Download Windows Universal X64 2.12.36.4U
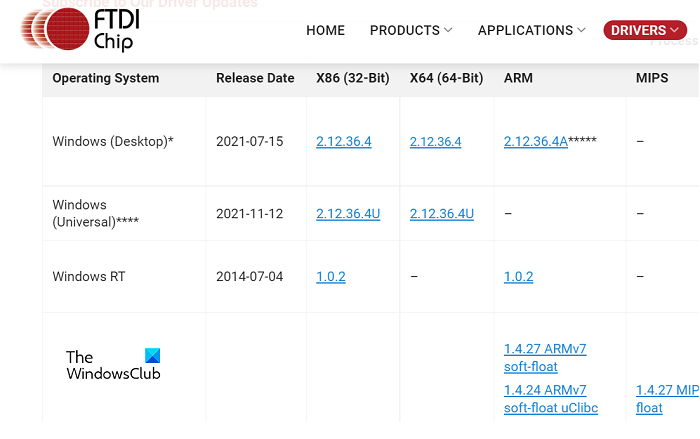The width and height of the screenshot is (700, 439). tap(441, 213)
